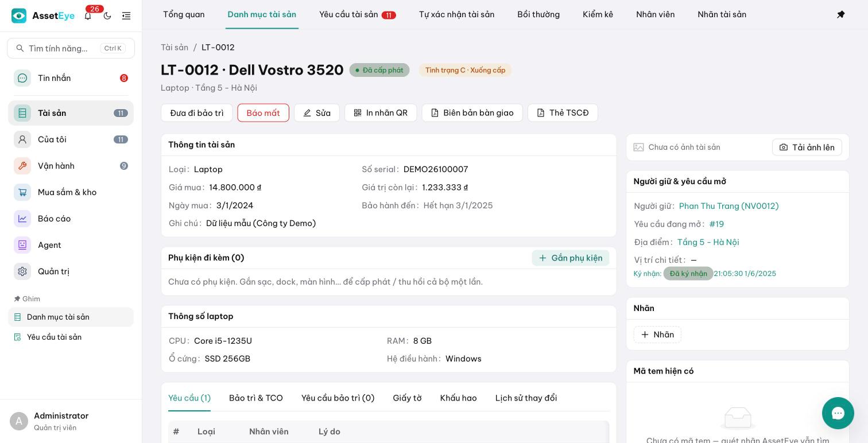Click Tài sản breadcrumb link
Viewport: 868px width, 443px height.
click(x=175, y=47)
